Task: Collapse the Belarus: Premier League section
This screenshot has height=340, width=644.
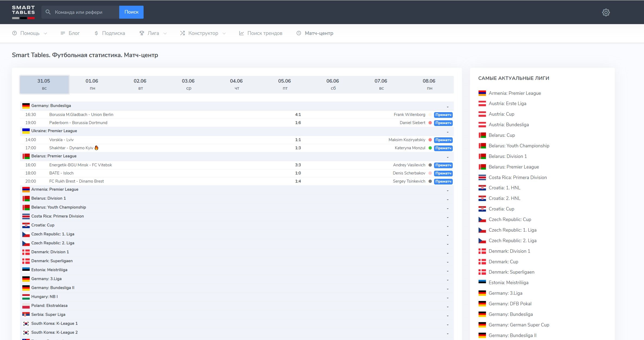Action: point(448,157)
